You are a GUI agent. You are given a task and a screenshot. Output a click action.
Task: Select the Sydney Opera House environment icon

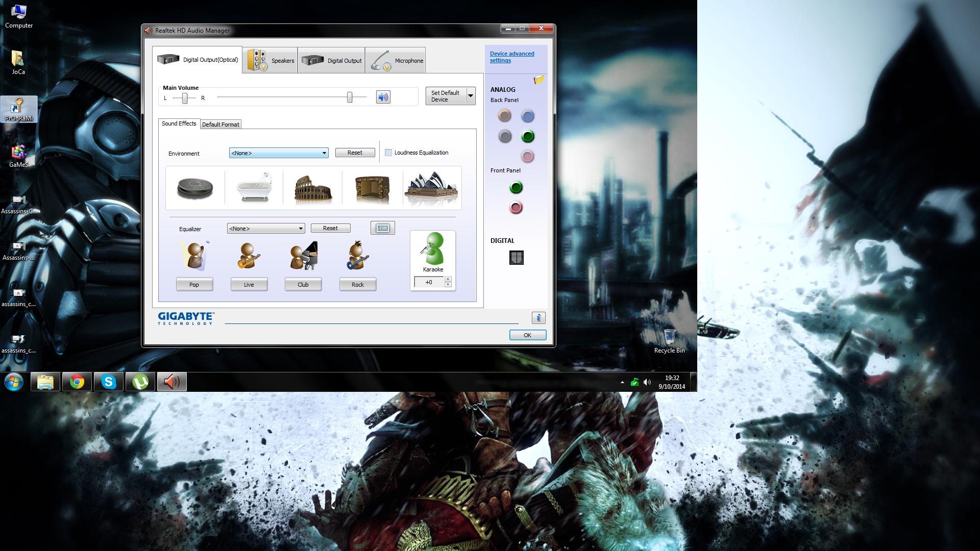tap(431, 188)
